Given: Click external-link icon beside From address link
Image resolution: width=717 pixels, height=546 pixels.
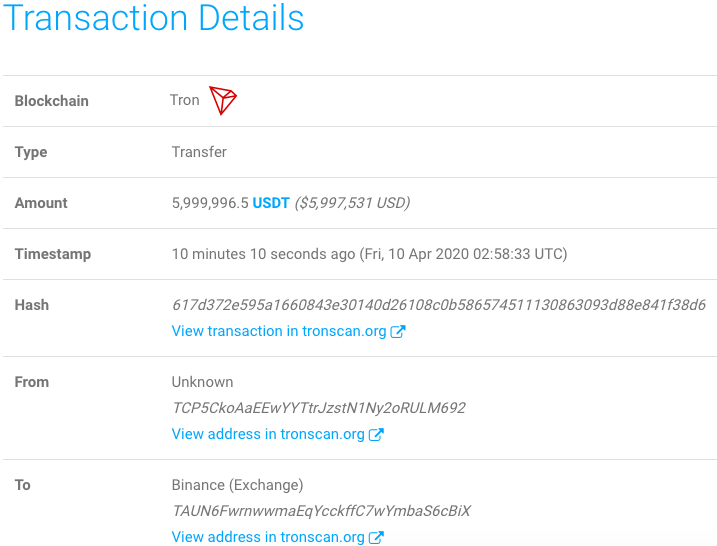Looking at the screenshot, I should pyautogui.click(x=376, y=434).
